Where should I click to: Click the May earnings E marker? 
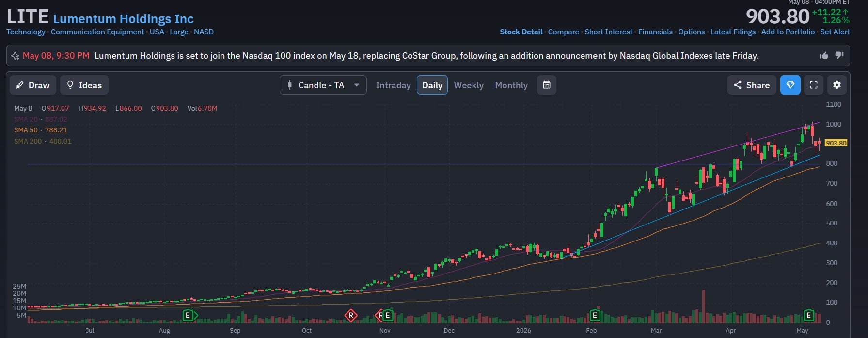[x=808, y=316]
